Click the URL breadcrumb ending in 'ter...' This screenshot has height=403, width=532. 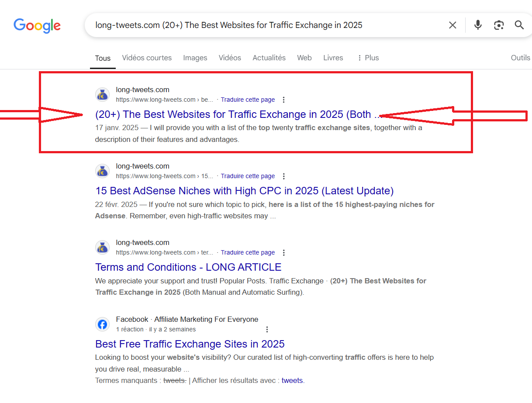pos(165,252)
